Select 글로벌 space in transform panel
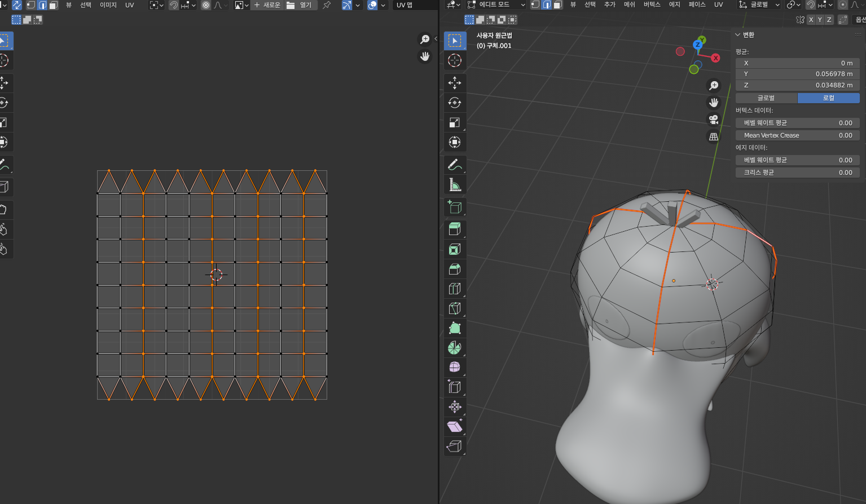Viewport: 866px width, 504px height. click(x=766, y=98)
